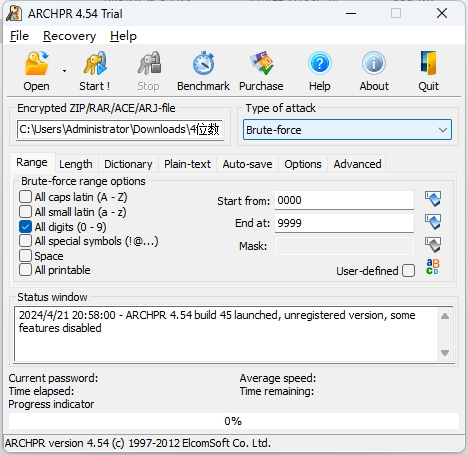Uncheck All digits (0 - 9)
Image resolution: width=468 pixels, height=455 pixels.
[x=25, y=227]
